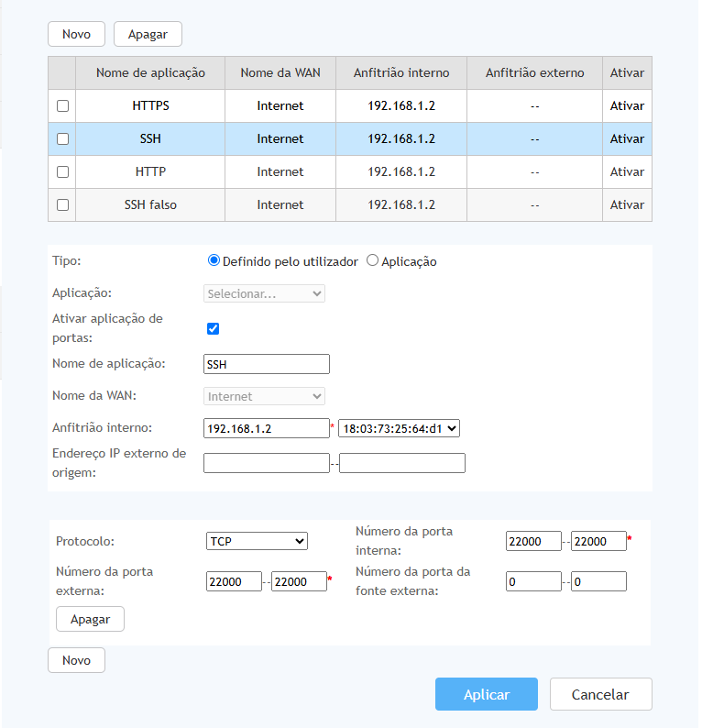702x728 pixels.
Task: Click the top Novo button above table
Action: (76, 34)
